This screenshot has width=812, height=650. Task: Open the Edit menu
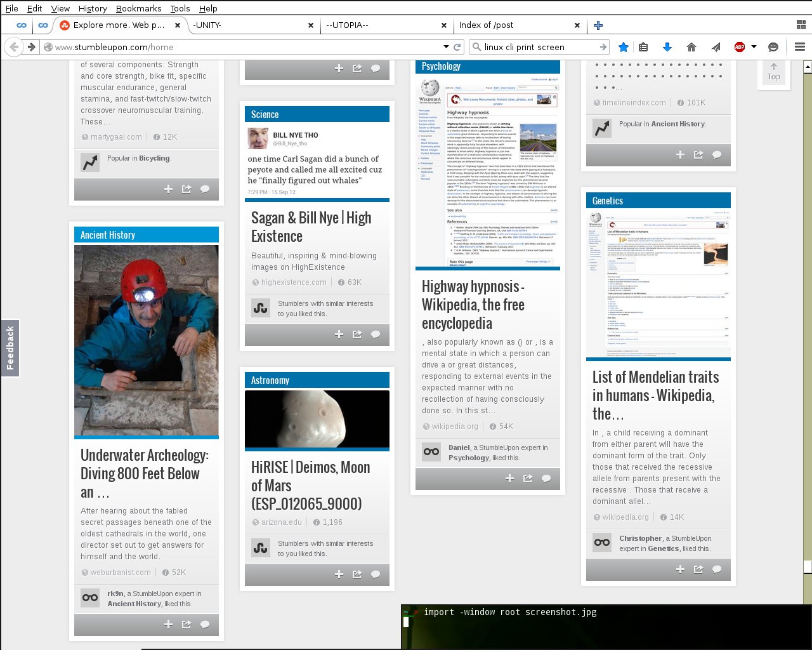point(34,8)
